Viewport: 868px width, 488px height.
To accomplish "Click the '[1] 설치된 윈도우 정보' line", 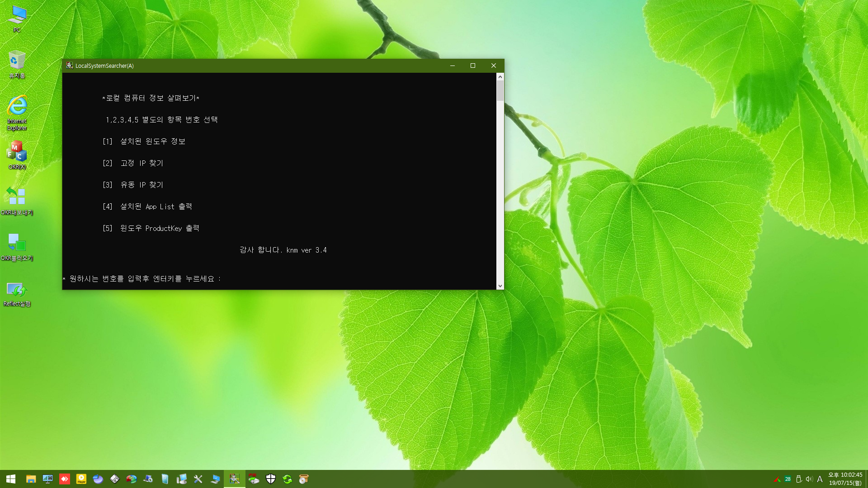I will click(144, 141).
